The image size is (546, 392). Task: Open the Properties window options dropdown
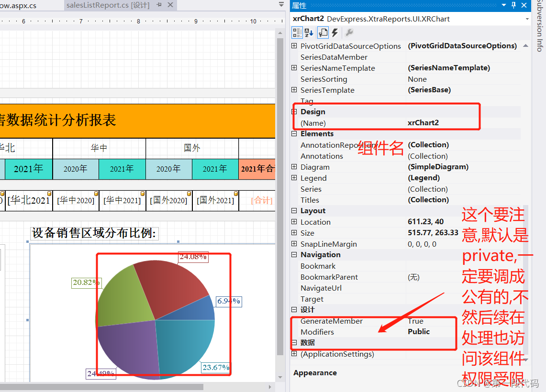[x=503, y=5]
